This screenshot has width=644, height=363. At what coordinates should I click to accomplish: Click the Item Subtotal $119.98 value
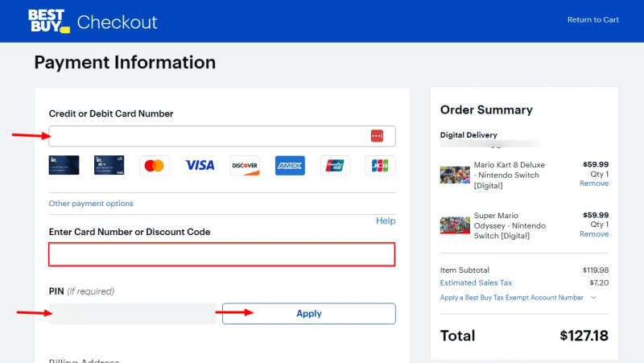pyautogui.click(x=596, y=270)
